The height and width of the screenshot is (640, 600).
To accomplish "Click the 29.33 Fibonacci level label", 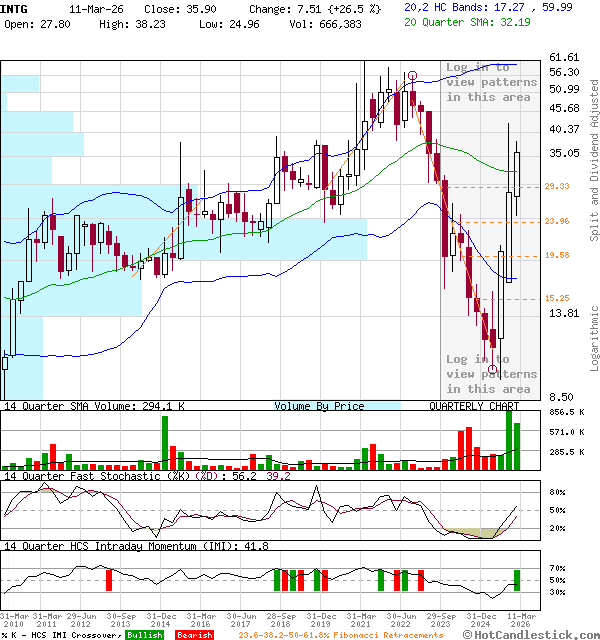I will click(x=557, y=186).
